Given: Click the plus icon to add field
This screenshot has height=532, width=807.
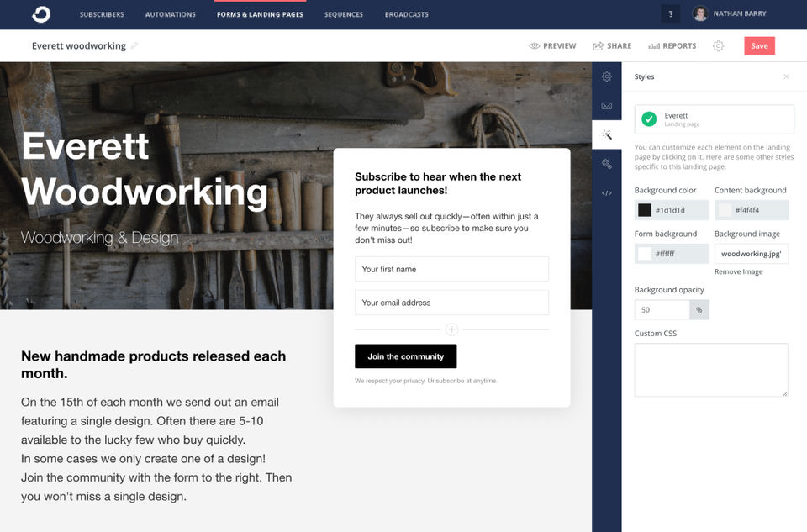Looking at the screenshot, I should pos(451,329).
